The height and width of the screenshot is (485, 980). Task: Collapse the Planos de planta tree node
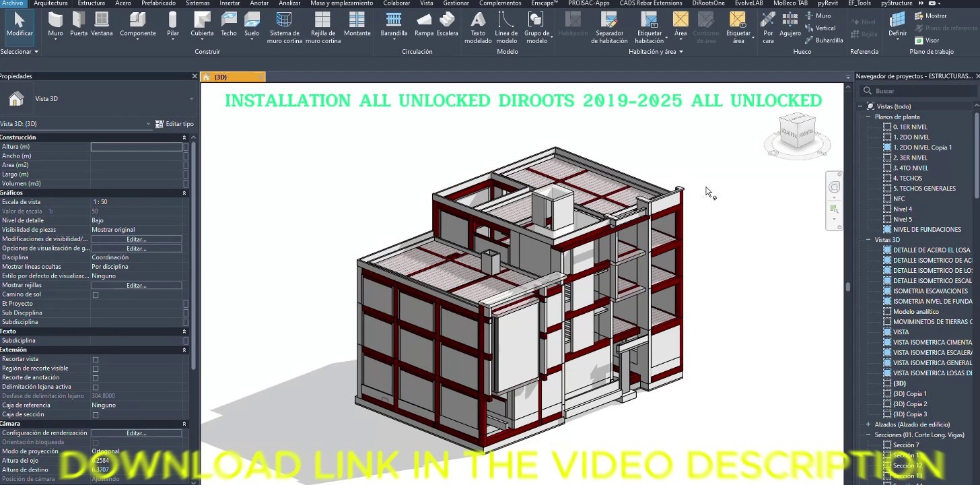[868, 117]
